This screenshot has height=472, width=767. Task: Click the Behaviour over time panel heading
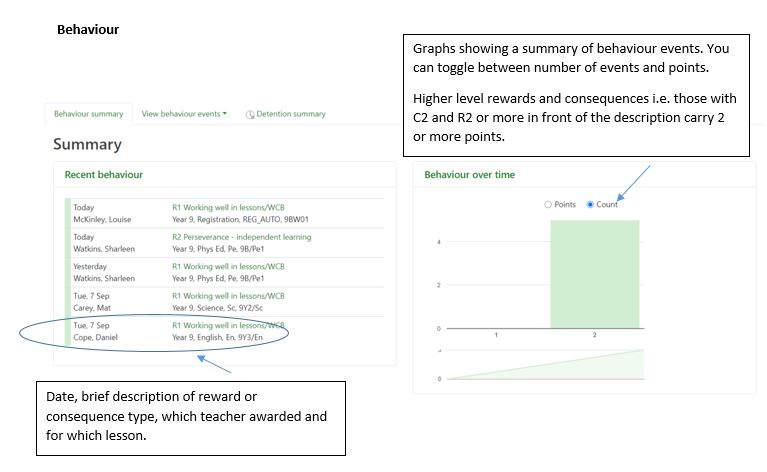click(x=470, y=175)
